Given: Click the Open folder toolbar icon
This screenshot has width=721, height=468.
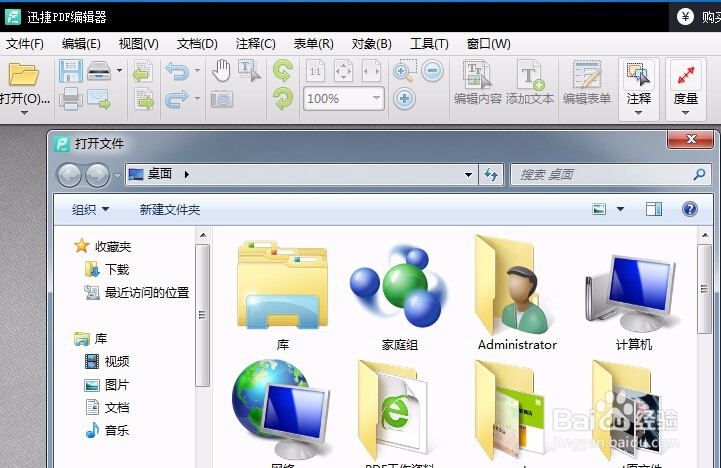Looking at the screenshot, I should click(x=23, y=74).
